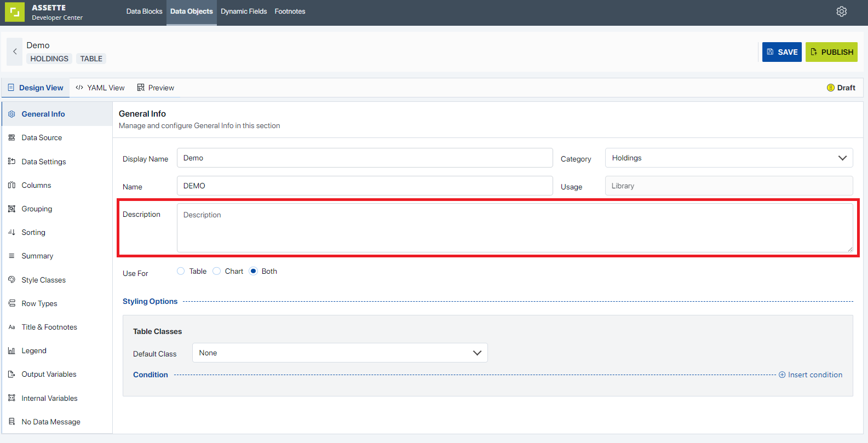Click the Grouping sidebar icon
The height and width of the screenshot is (443, 868).
12,209
